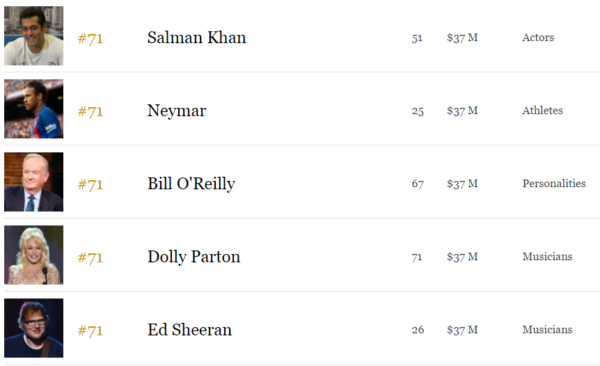This screenshot has height=366, width=600.
Task: Select Ed Sheeran's Musicians category
Action: [547, 330]
